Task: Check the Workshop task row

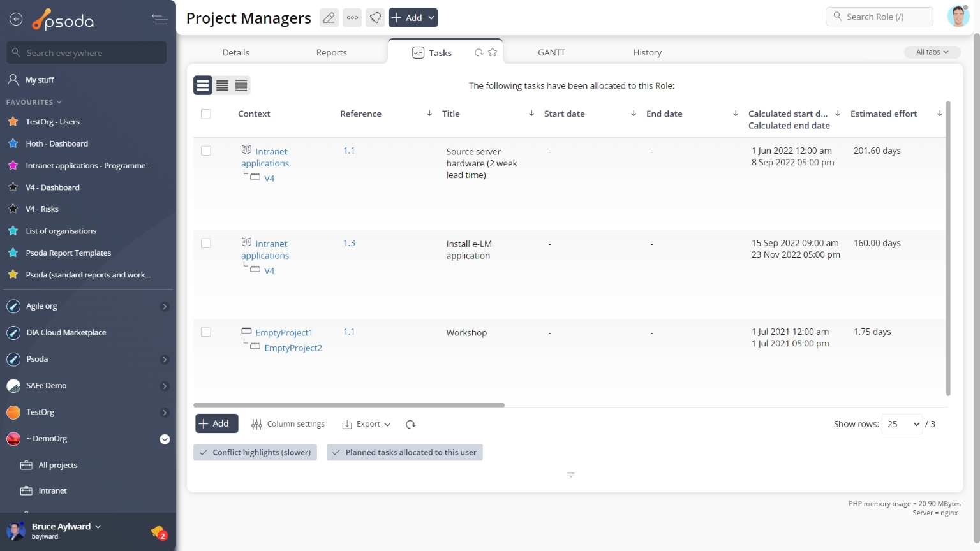Action: [x=205, y=332]
